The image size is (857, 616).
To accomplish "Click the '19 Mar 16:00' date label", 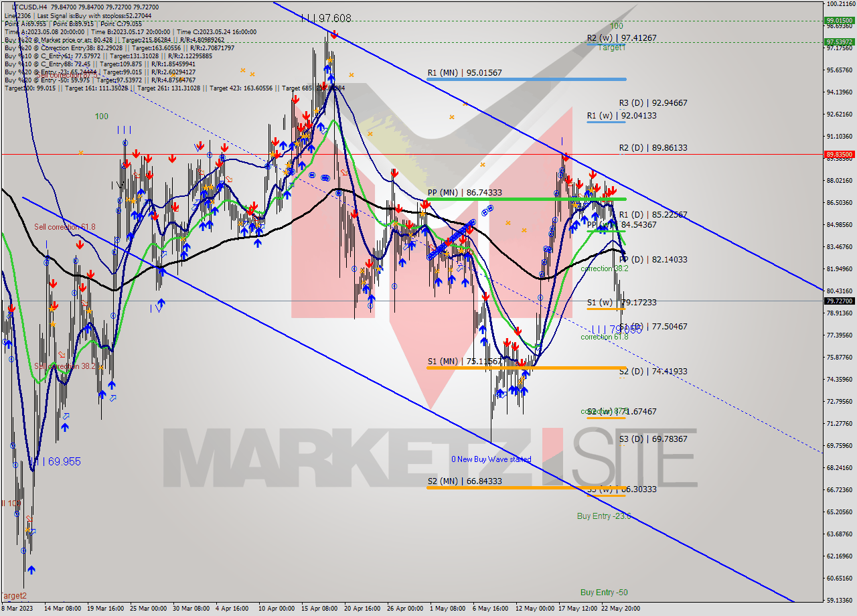I will (x=106, y=609).
